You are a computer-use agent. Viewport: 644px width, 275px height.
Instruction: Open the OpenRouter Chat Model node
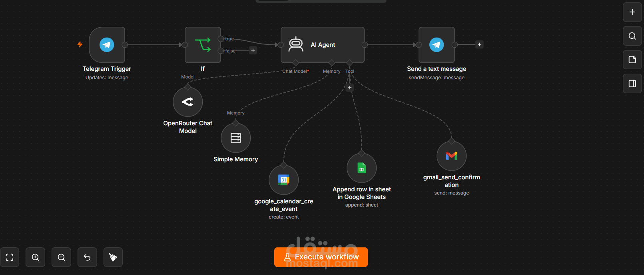coord(188,102)
